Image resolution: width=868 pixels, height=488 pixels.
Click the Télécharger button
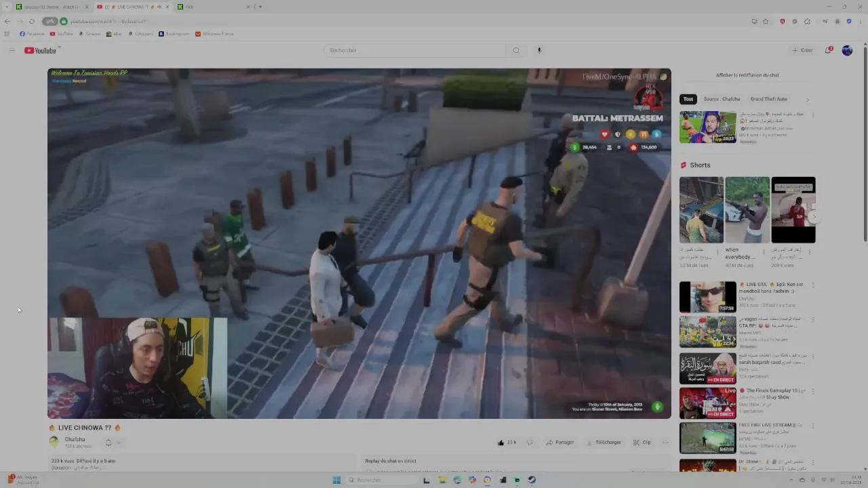(603, 443)
